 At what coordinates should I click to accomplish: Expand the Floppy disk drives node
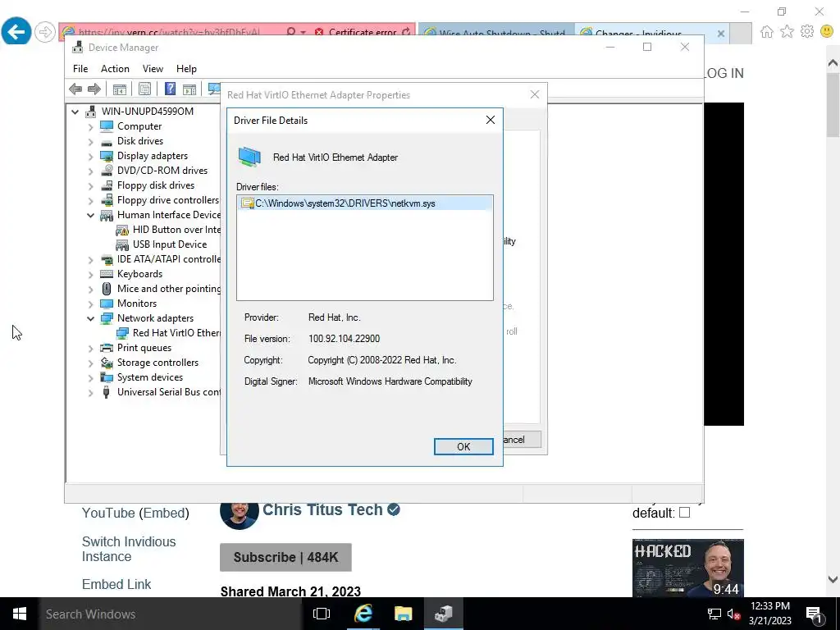coord(90,186)
